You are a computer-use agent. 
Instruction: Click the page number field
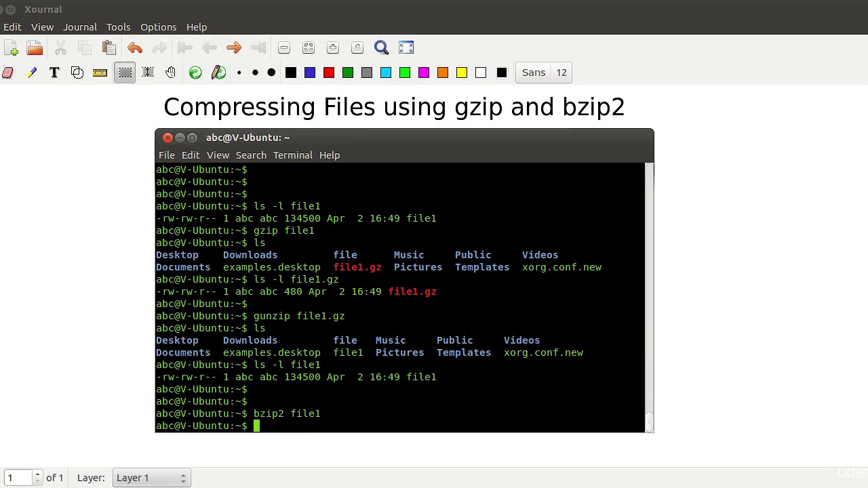pos(18,478)
